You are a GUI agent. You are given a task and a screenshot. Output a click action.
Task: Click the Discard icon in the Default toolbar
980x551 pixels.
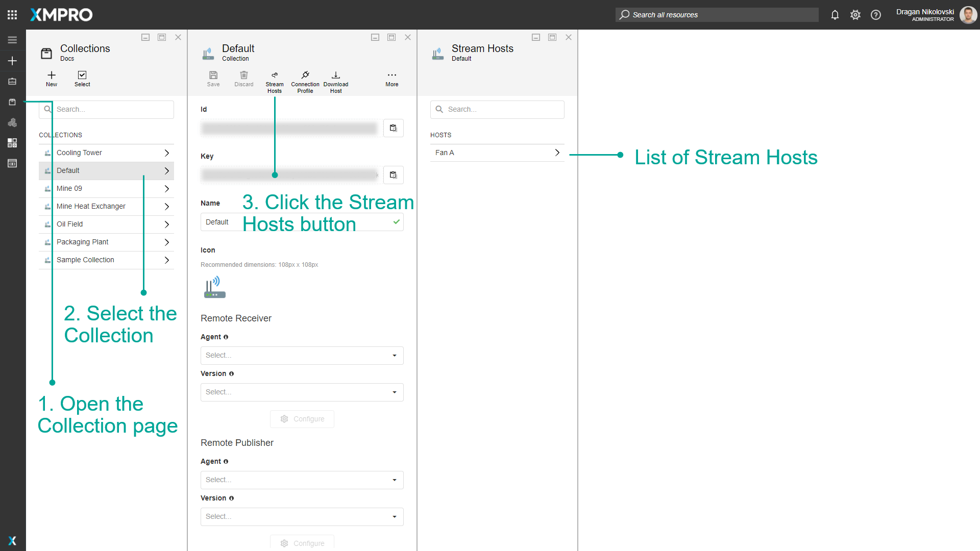coord(243,79)
